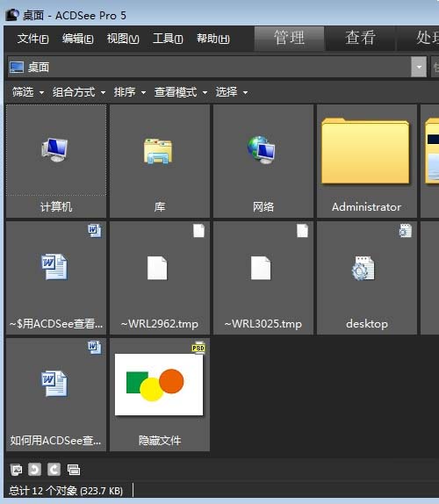This screenshot has height=504, width=439.
Task: Open the 排序 dropdown
Action: coord(130,92)
